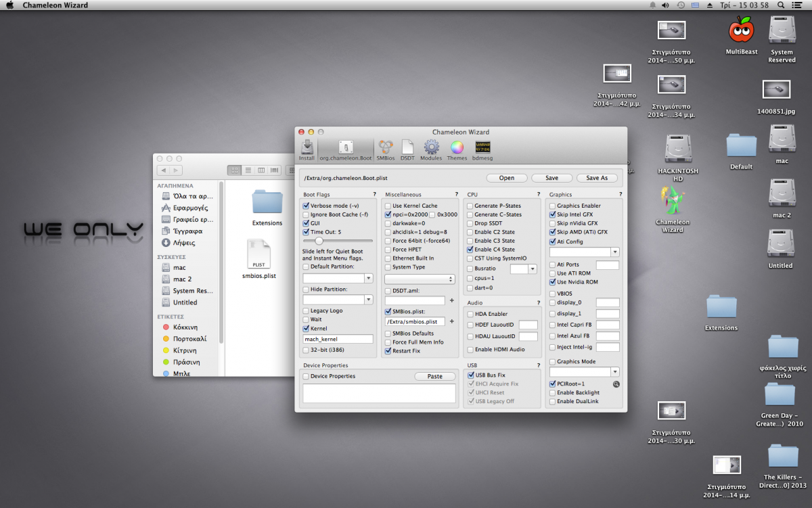Open the Install pane in Chameleon Wizard toolbar

tap(307, 150)
